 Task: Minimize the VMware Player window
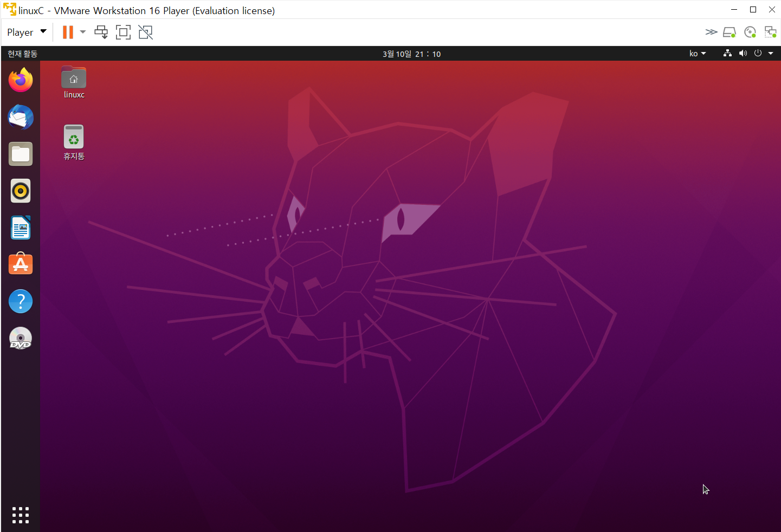pos(734,10)
